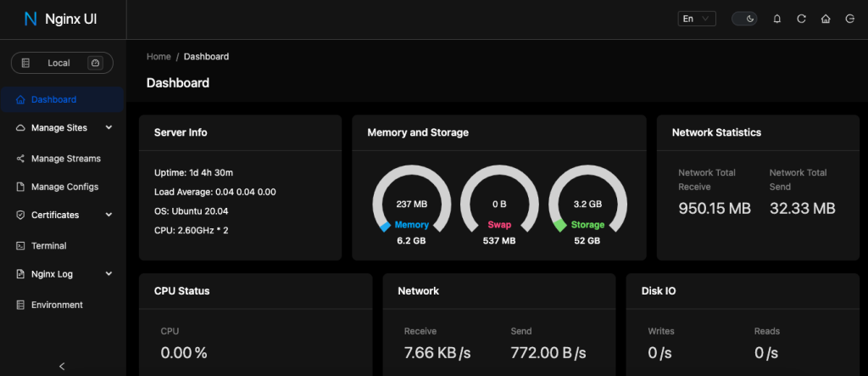Go to Dashboard in the sidebar
Viewport: 868px width, 376px height.
53,99
